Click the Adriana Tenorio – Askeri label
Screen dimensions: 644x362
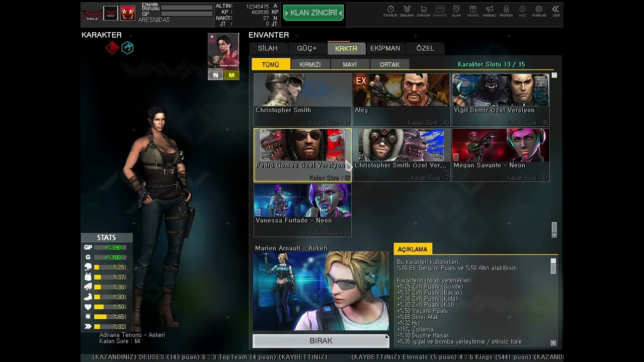[132, 335]
